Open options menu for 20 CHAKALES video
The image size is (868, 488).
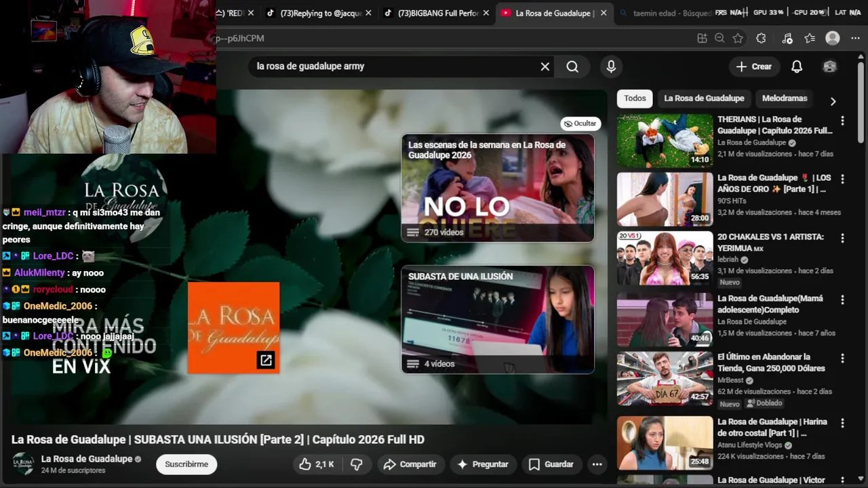(842, 239)
